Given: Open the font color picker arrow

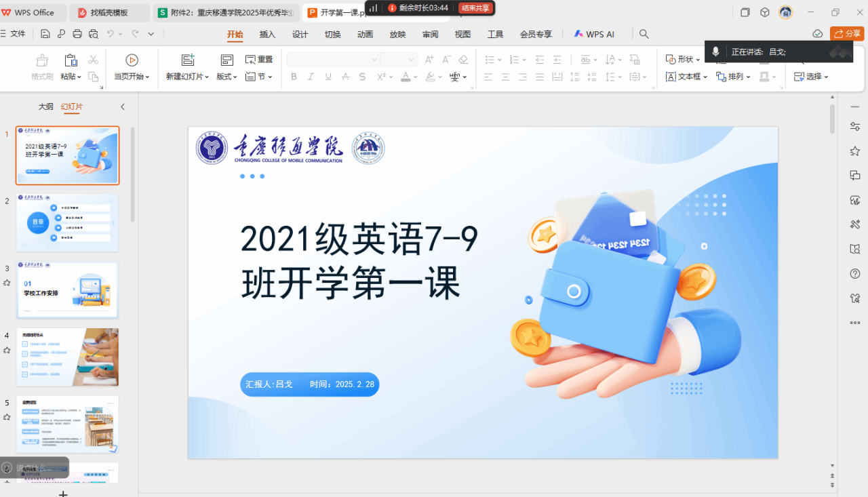Looking at the screenshot, I should [x=416, y=77].
